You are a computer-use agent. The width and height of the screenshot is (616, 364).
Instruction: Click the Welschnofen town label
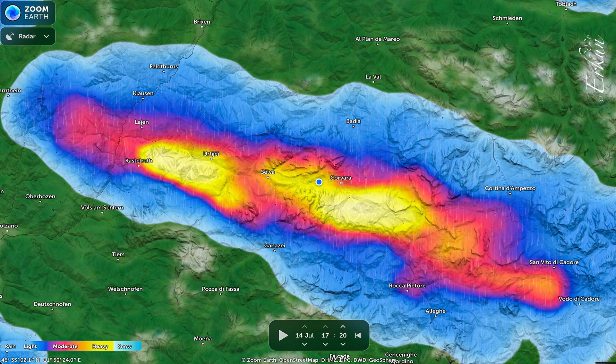click(125, 289)
